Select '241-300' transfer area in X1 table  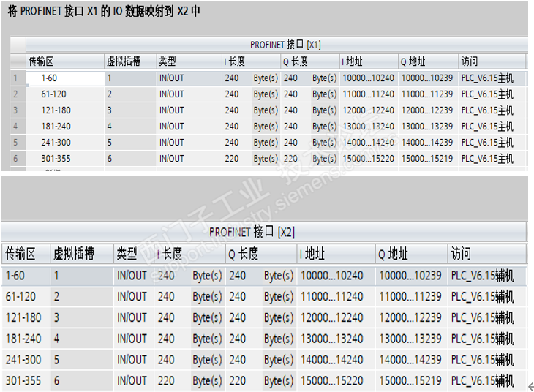tap(56, 143)
